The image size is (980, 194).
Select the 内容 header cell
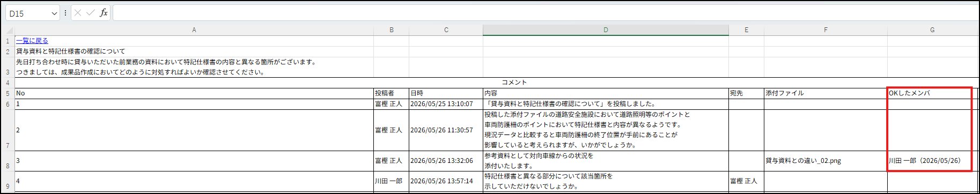606,93
